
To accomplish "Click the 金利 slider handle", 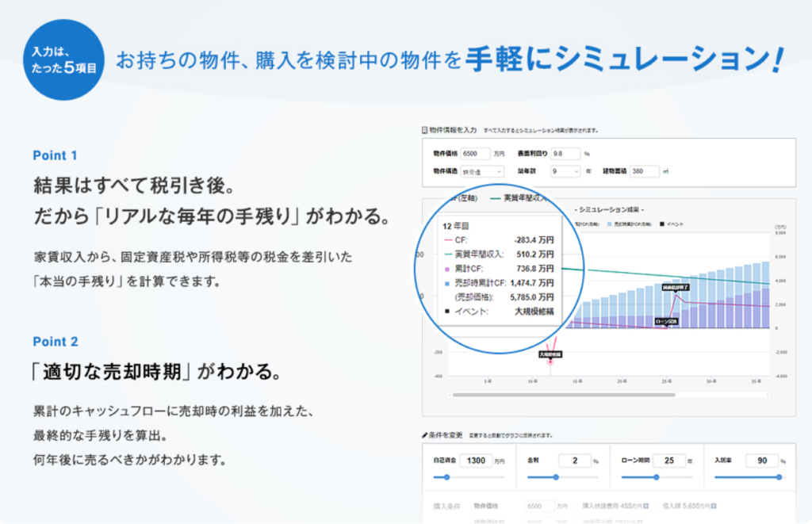I will (x=555, y=477).
